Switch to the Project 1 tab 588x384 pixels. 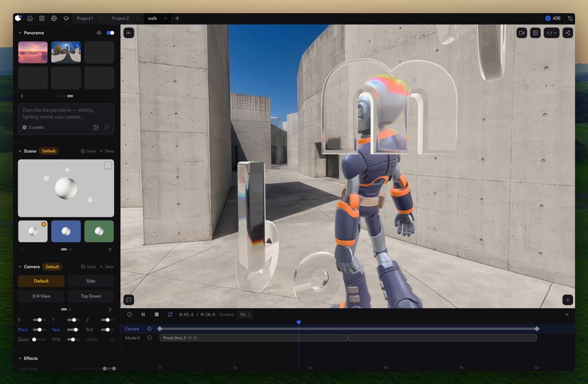click(x=85, y=18)
